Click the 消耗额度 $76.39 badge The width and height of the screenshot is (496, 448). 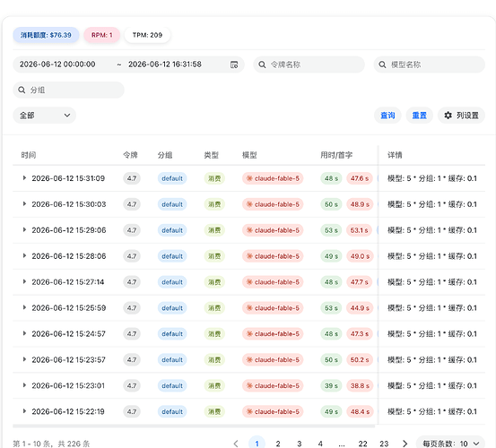tap(46, 35)
